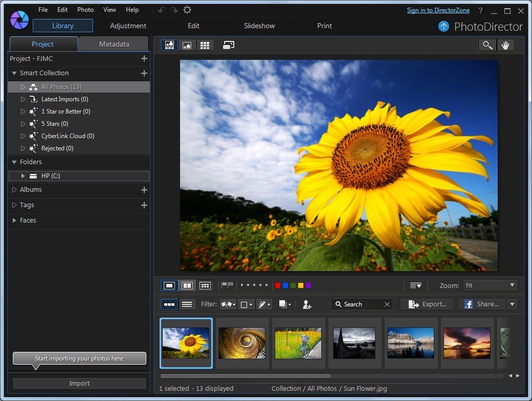This screenshot has width=532, height=401.
Task: Toggle the list view in photo browser
Action: point(187,304)
